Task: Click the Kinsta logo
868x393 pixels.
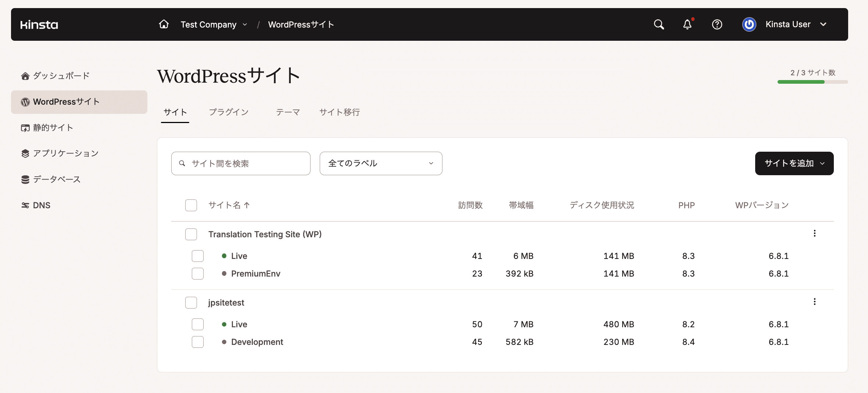Action: 39,24
